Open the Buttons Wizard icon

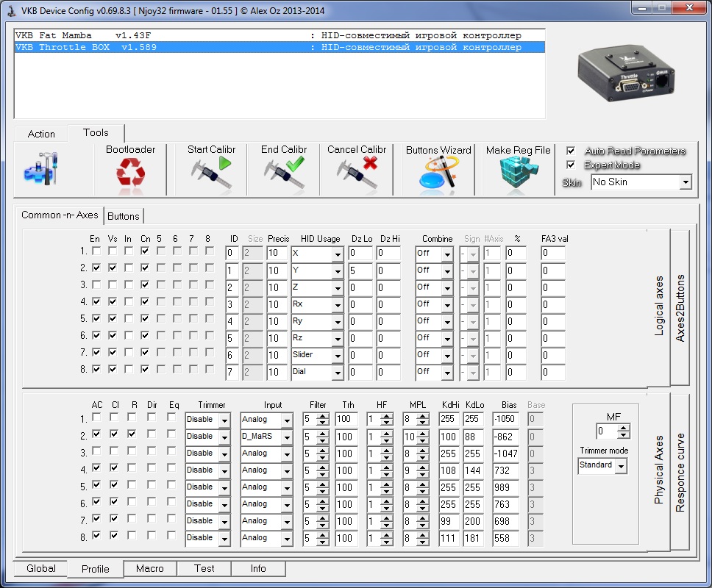click(x=438, y=174)
